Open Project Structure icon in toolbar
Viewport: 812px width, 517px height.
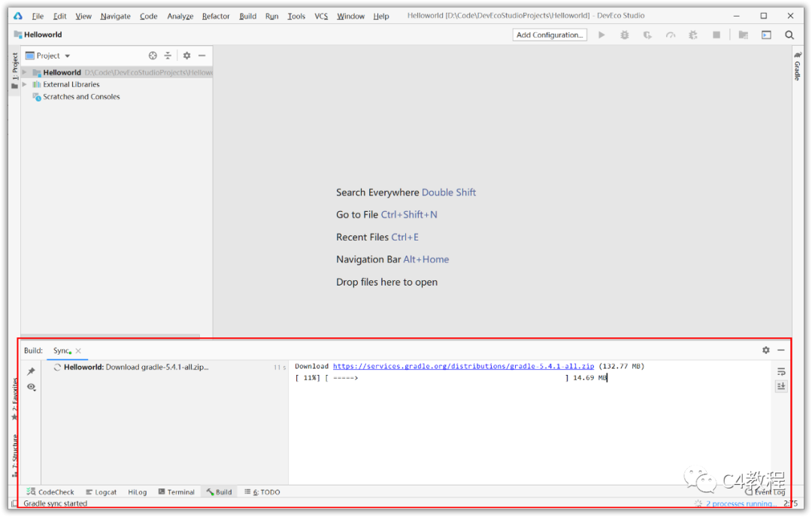743,35
